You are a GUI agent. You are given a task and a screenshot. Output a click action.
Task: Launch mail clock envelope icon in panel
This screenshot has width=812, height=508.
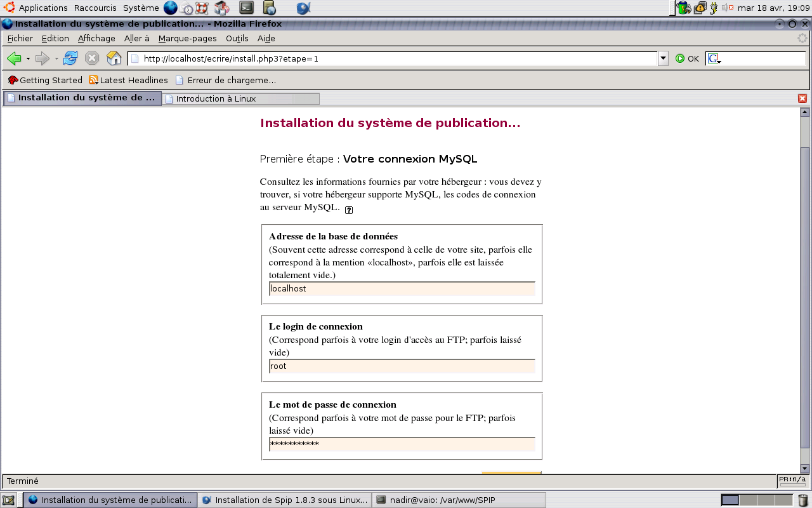click(187, 8)
